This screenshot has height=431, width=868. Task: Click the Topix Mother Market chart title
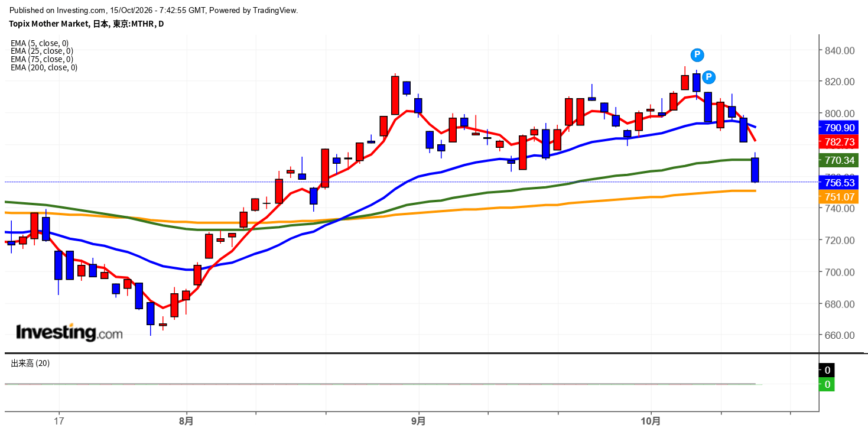tap(86, 24)
